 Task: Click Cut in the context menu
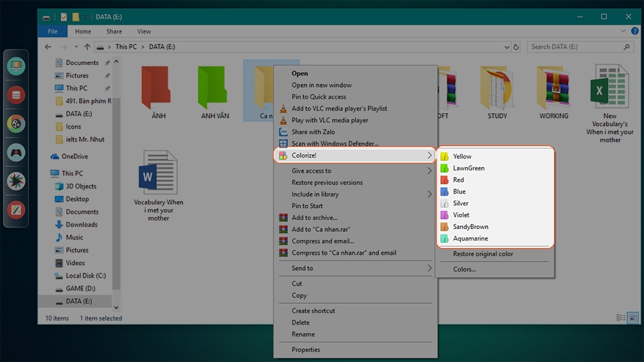pyautogui.click(x=297, y=284)
